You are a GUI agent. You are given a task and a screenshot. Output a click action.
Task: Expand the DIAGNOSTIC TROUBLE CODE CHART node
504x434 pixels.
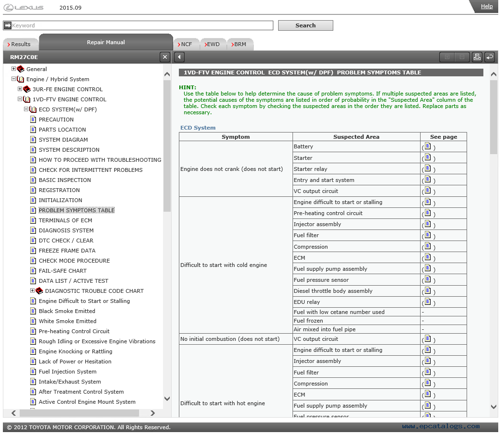pos(32,290)
